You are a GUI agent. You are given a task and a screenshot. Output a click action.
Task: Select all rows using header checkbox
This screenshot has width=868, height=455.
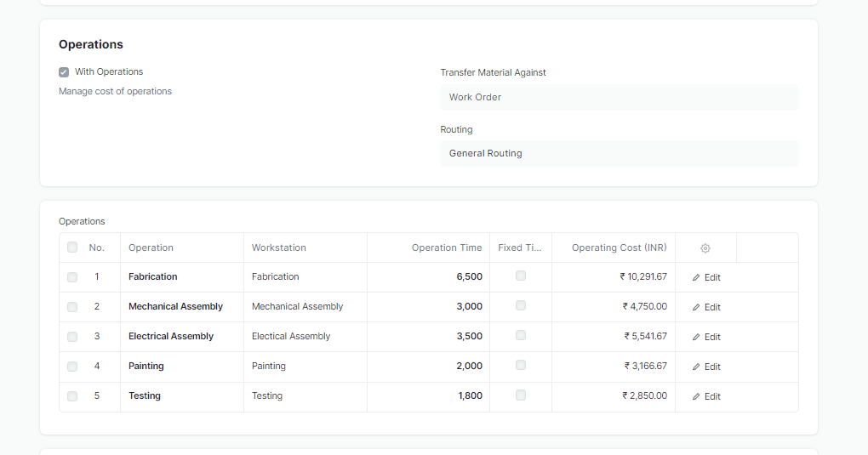[x=72, y=247]
